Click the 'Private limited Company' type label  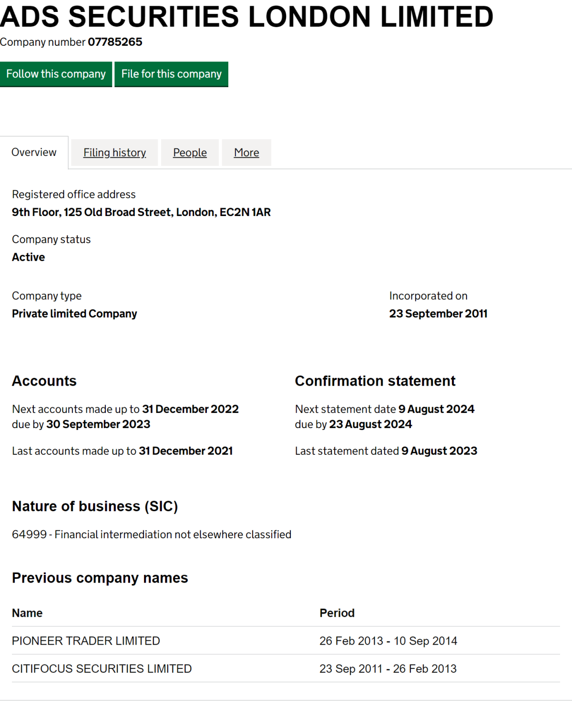pos(74,313)
